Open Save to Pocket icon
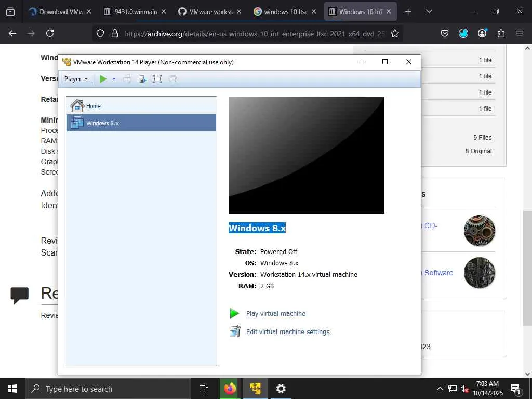The image size is (532, 399). pos(445,33)
